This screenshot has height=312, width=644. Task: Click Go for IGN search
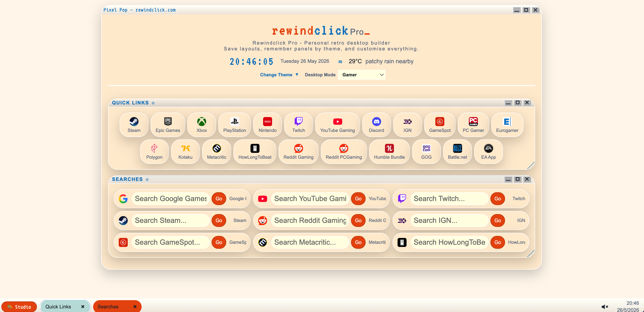497,220
